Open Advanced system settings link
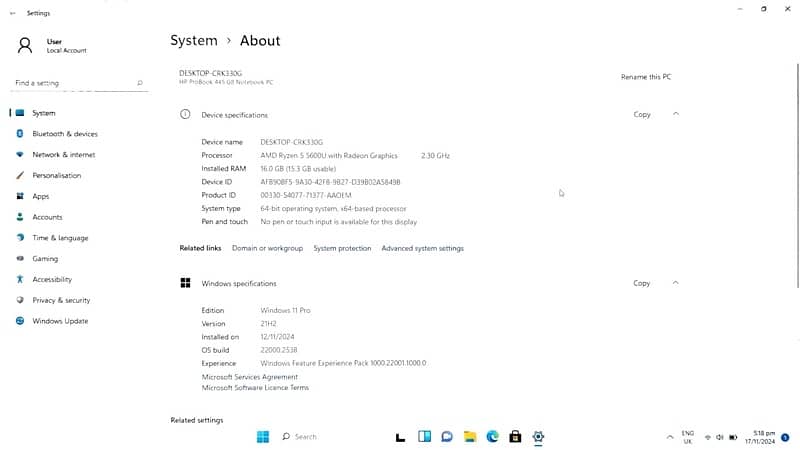 (422, 248)
